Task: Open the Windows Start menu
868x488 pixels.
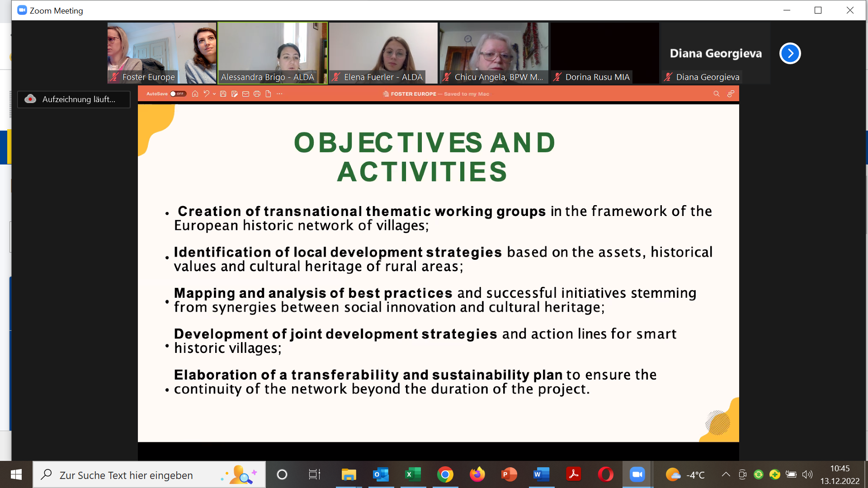Action: pos(16,475)
